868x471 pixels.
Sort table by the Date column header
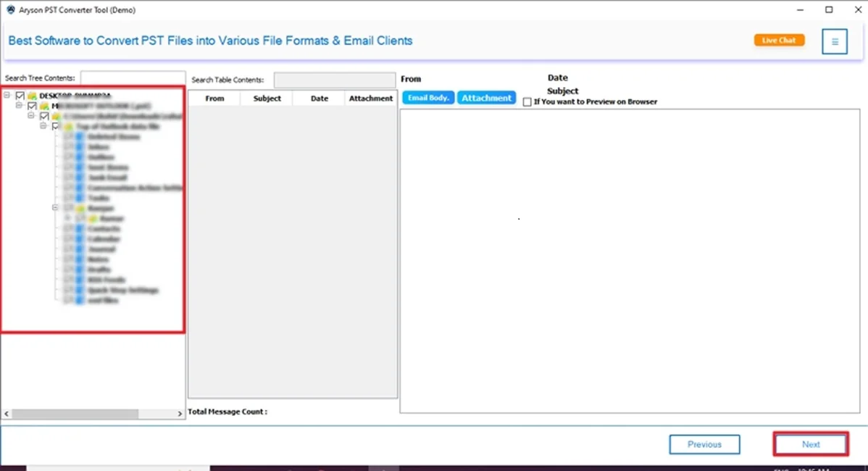[319, 99]
